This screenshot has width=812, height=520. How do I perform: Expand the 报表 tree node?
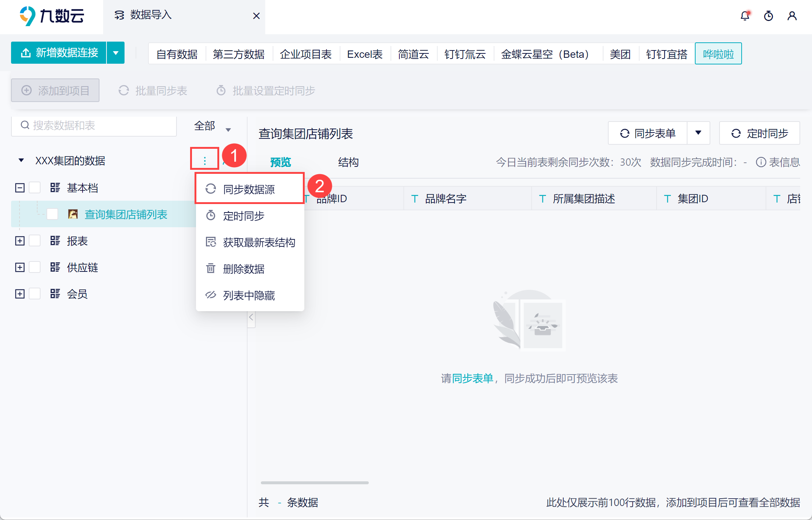(20, 241)
